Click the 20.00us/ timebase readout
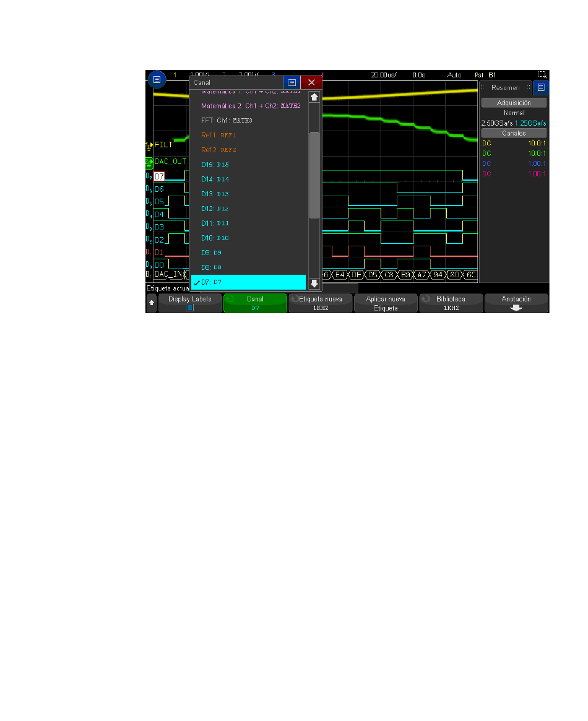 (384, 75)
